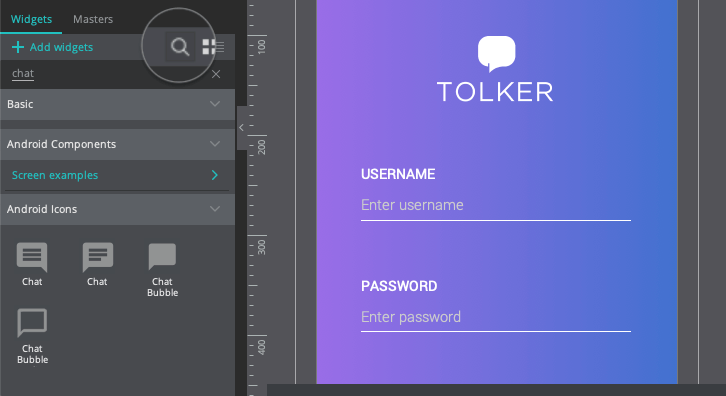Image resolution: width=726 pixels, height=396 pixels.
Task: Click the plus icon beside Add widgets
Action: pos(18,47)
